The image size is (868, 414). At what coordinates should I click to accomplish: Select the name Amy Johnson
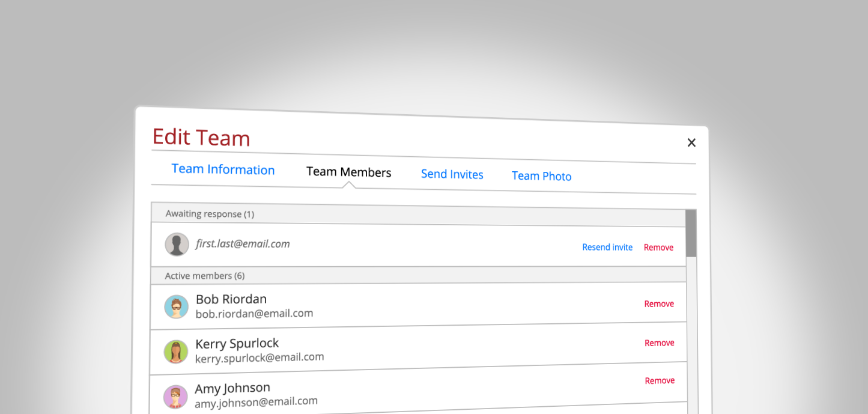point(232,388)
